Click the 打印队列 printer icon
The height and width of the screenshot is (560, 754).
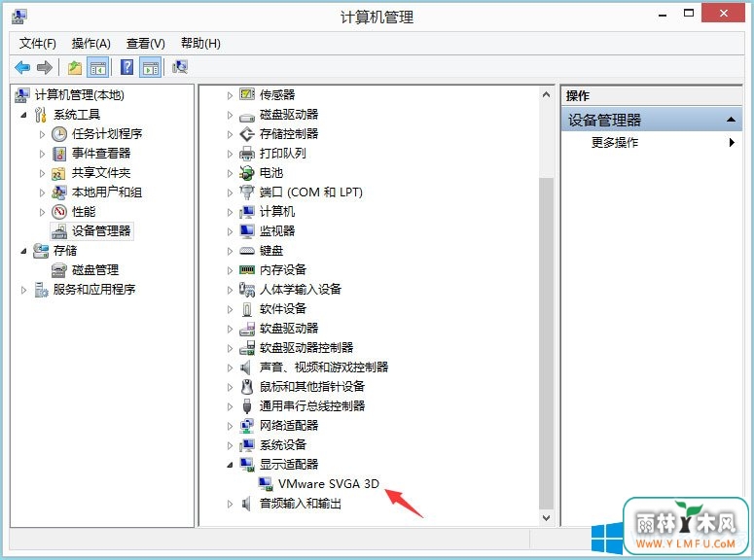[247, 154]
